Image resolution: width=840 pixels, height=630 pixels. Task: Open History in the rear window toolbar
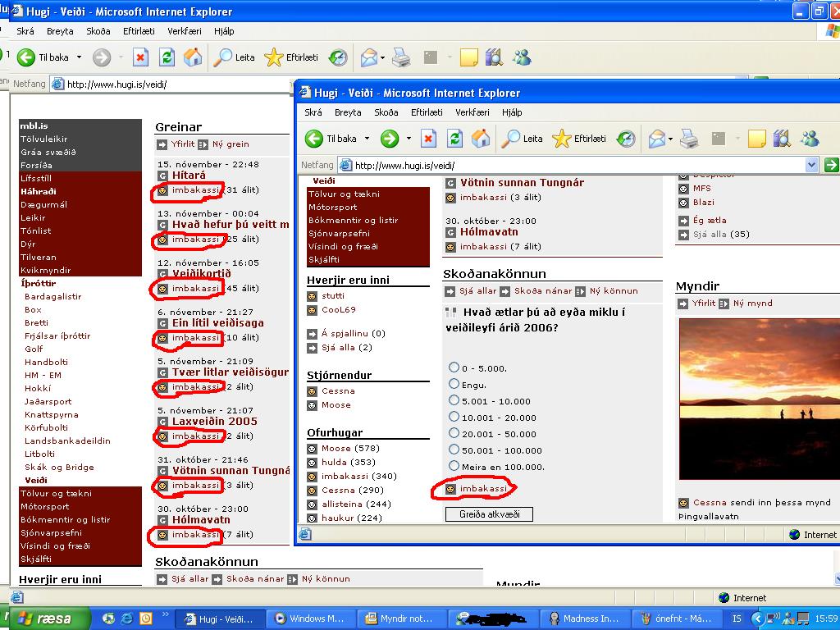coord(338,57)
